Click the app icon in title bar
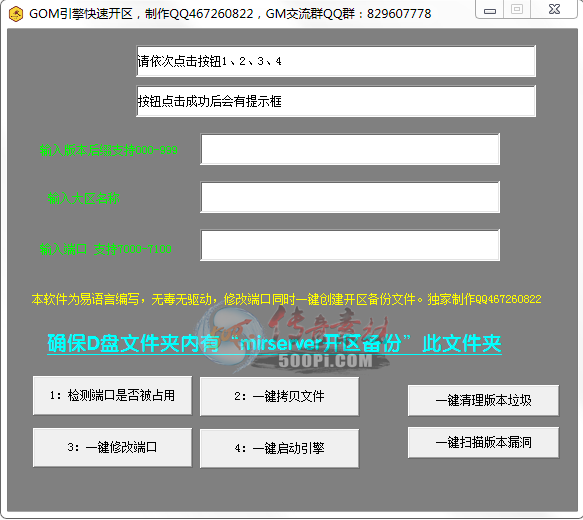The image size is (583, 520). click(16, 14)
